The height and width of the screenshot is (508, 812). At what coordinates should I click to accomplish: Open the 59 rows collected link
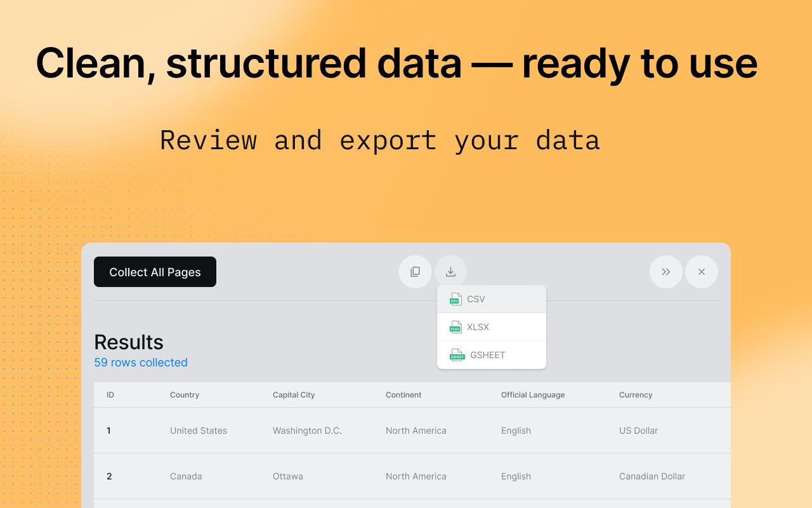click(141, 363)
